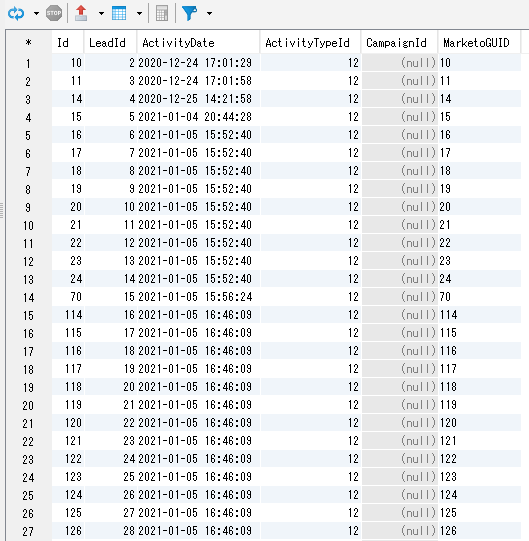Click LeadId cell with value 2
Screen dimensions: 529x541
(x=110, y=63)
